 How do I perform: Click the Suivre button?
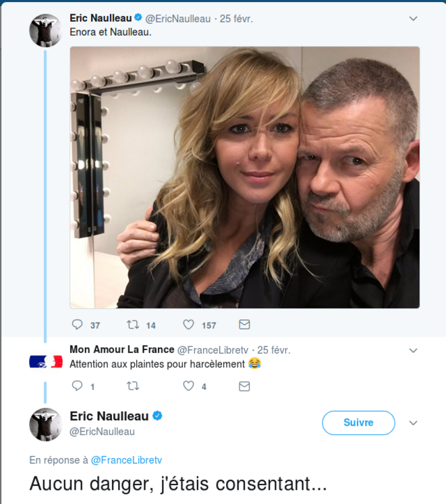click(358, 423)
